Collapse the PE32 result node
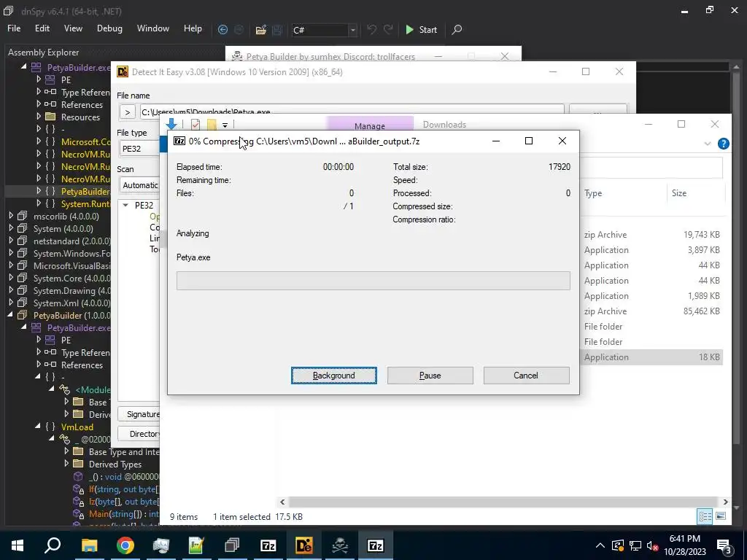The image size is (747, 560). [x=125, y=205]
